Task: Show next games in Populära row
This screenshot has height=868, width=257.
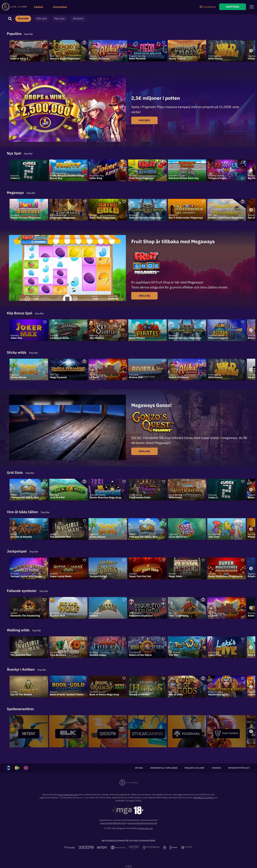Action: coord(251,51)
